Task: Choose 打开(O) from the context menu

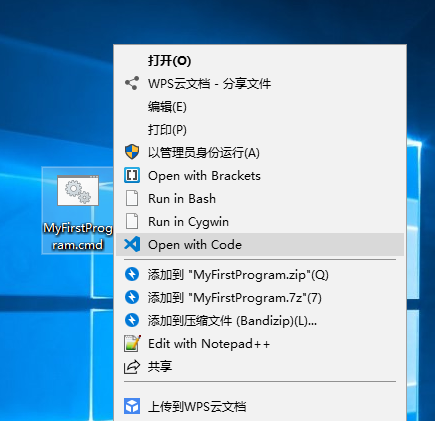Action: coord(260,61)
